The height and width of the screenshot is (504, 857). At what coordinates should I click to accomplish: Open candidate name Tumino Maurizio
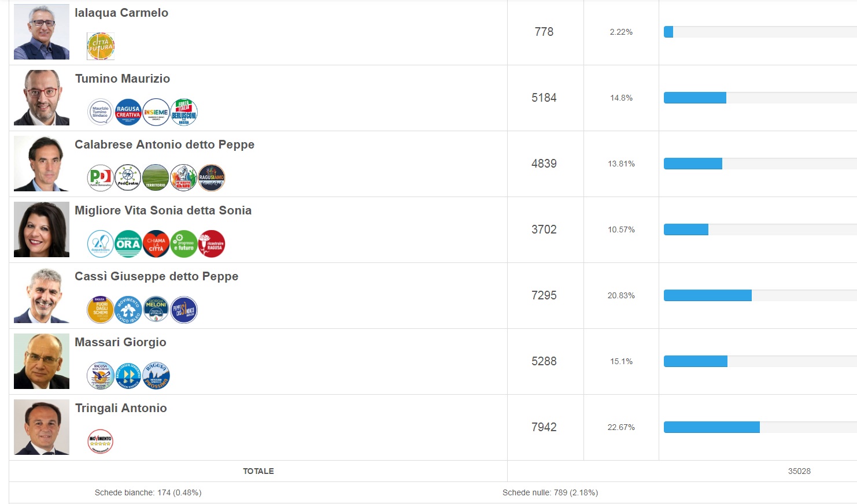point(123,79)
